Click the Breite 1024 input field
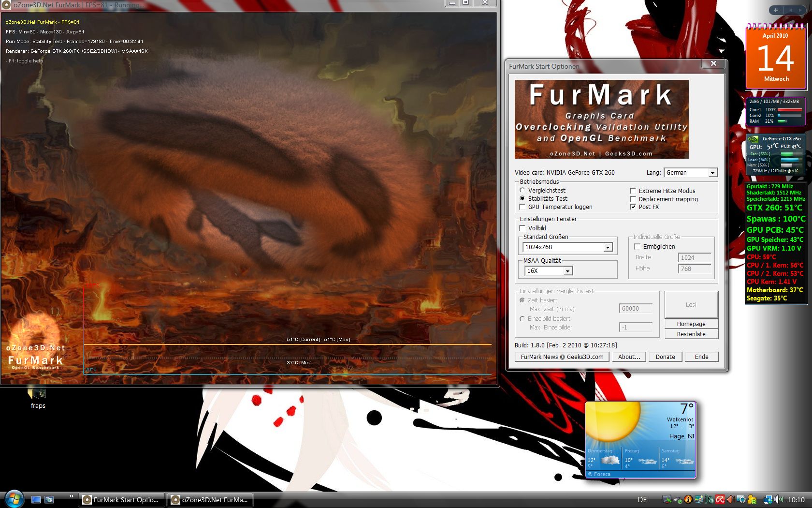Screen dimensions: 812x508 click(695, 258)
